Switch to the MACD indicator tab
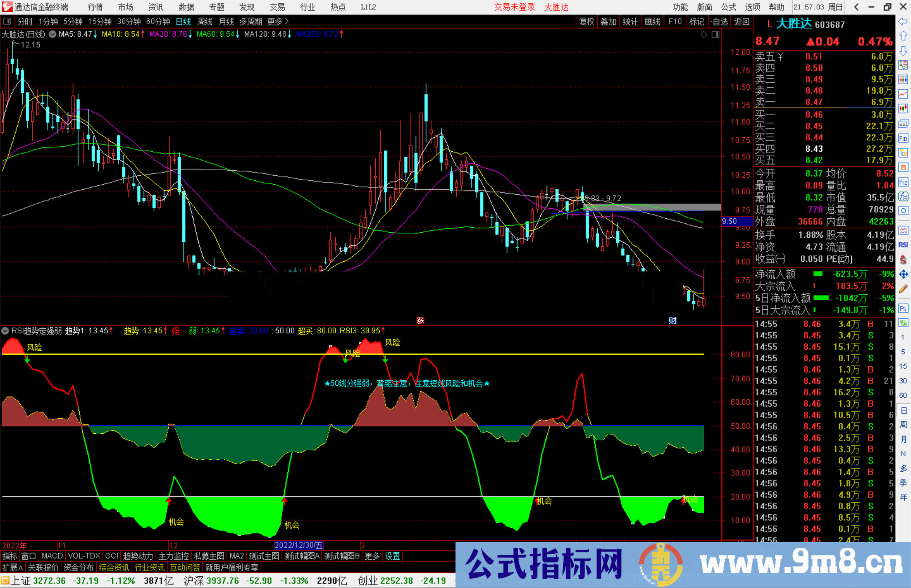 [52, 556]
